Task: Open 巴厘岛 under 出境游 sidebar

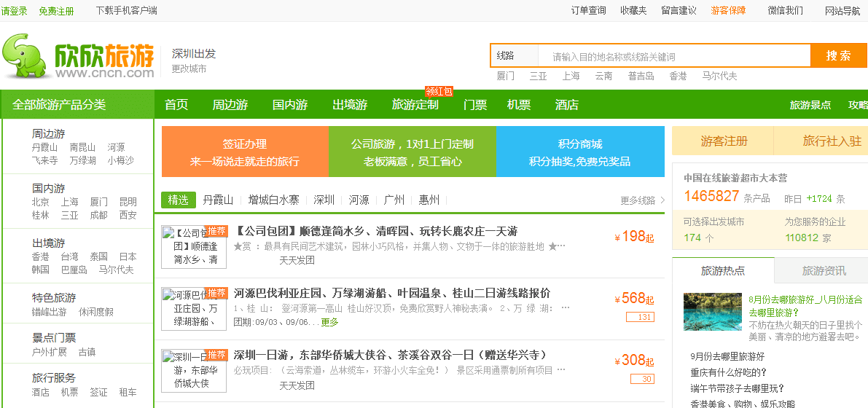Action: [74, 270]
